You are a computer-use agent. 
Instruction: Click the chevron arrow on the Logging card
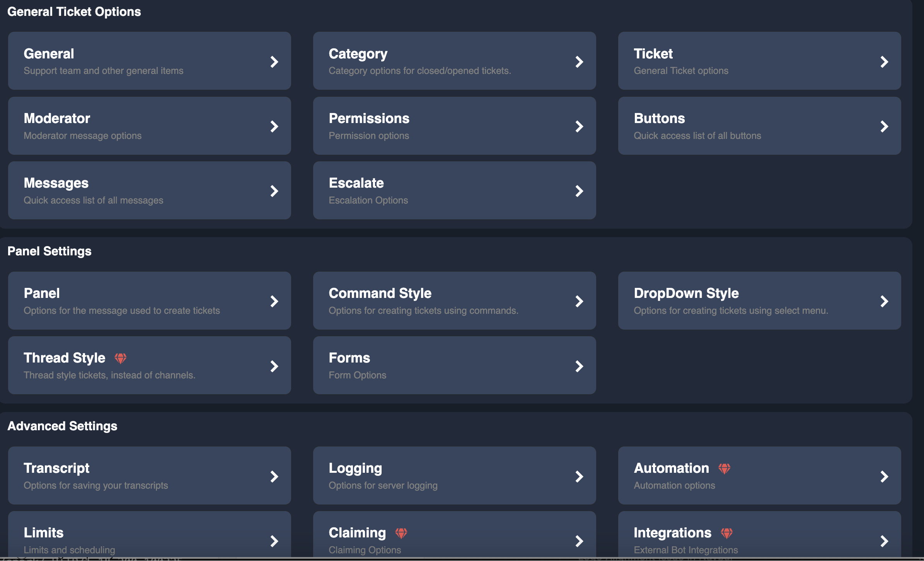click(579, 476)
